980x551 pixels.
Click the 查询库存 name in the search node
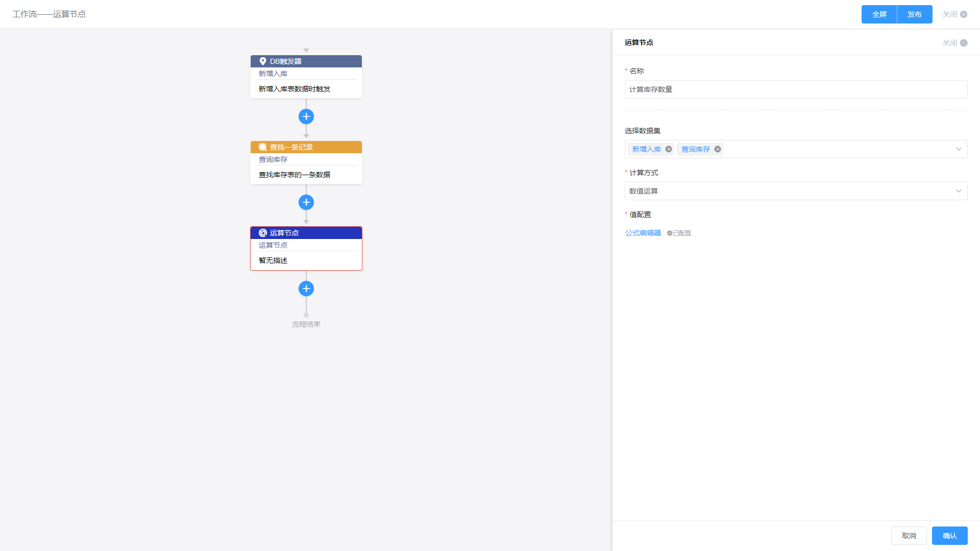pos(273,159)
